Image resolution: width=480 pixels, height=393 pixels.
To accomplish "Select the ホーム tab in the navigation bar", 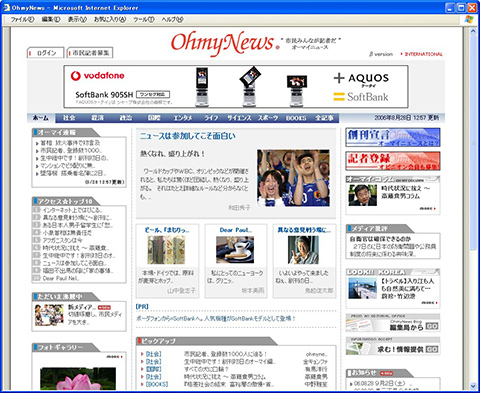I will (x=41, y=118).
